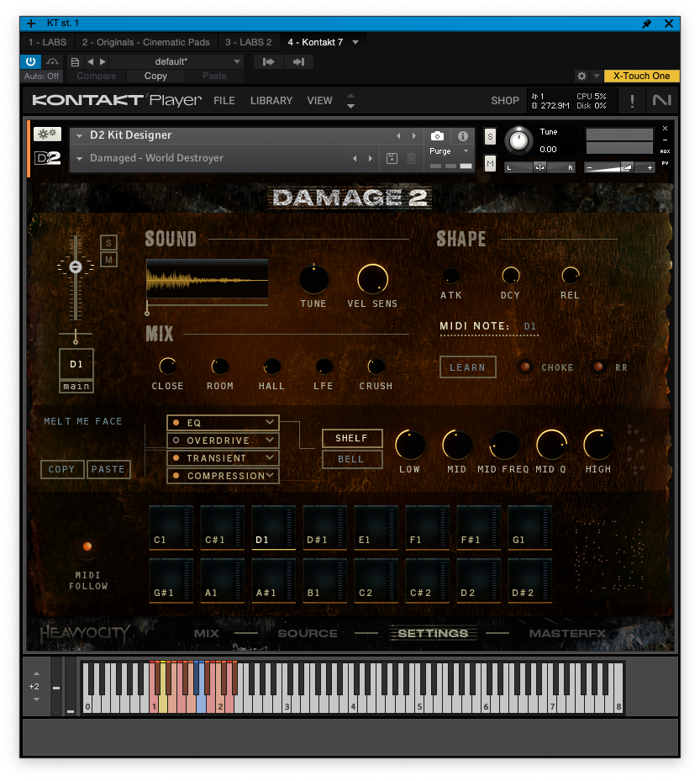Click the exclamation warning icon
The height and width of the screenshot is (781, 700).
pos(632,101)
